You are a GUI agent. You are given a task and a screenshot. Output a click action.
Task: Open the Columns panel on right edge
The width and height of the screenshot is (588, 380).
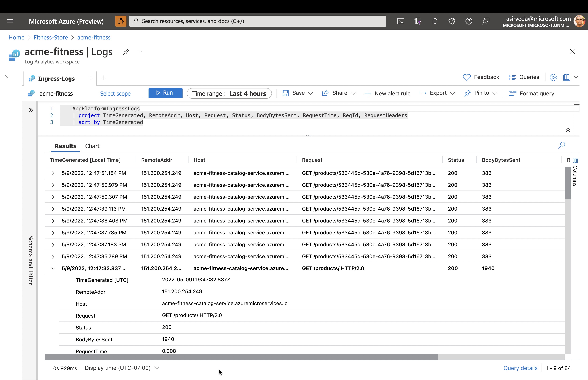pyautogui.click(x=575, y=173)
